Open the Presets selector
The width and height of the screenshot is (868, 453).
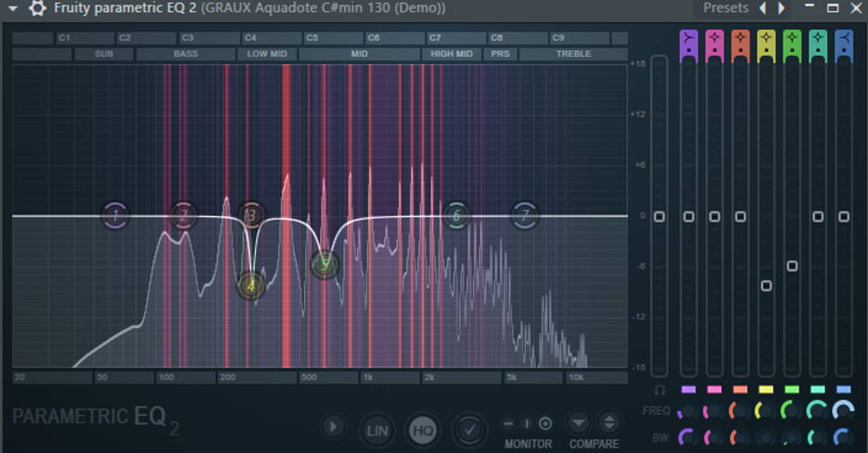pos(725,7)
